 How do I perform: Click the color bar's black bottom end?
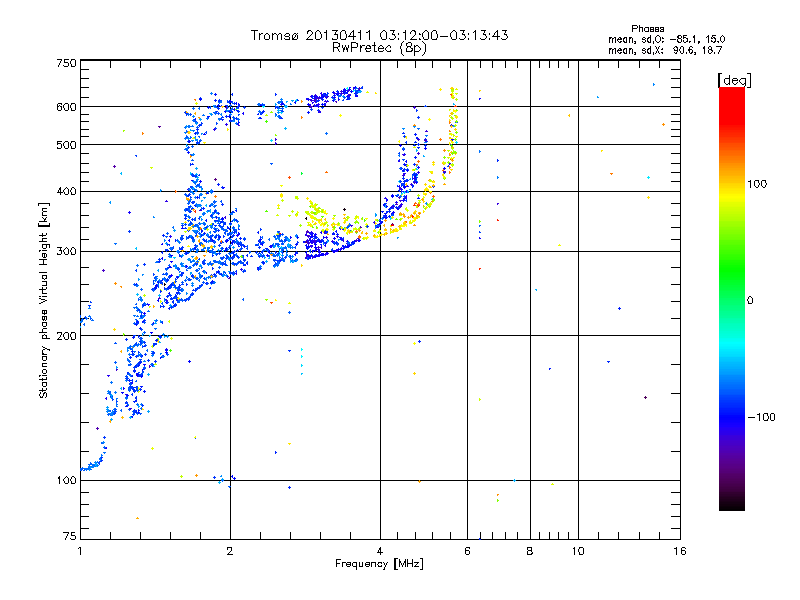click(x=732, y=503)
